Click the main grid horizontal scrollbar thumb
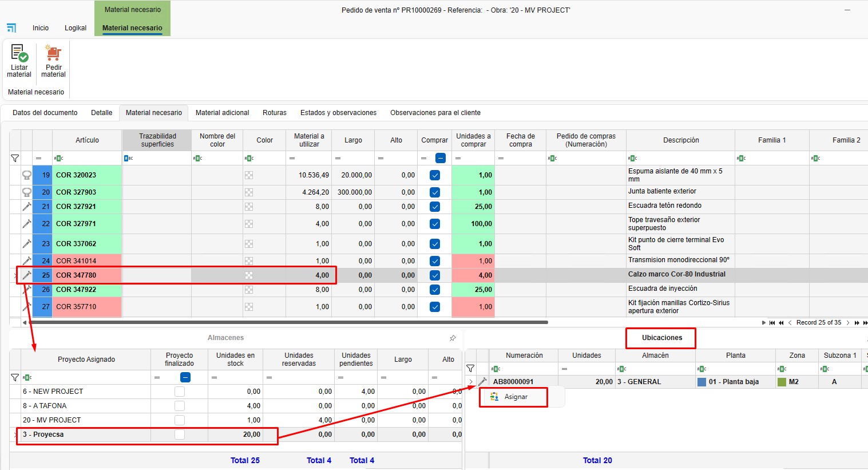This screenshot has width=868, height=470. click(x=288, y=322)
